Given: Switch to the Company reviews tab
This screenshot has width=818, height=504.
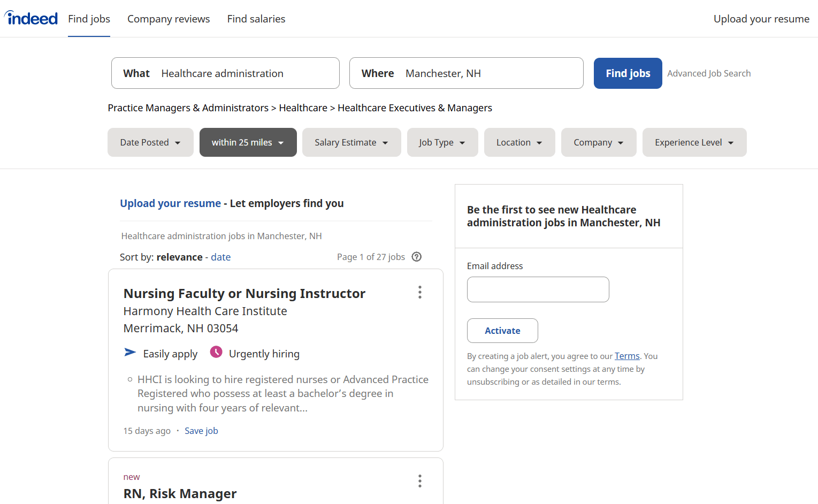Looking at the screenshot, I should coord(169,19).
